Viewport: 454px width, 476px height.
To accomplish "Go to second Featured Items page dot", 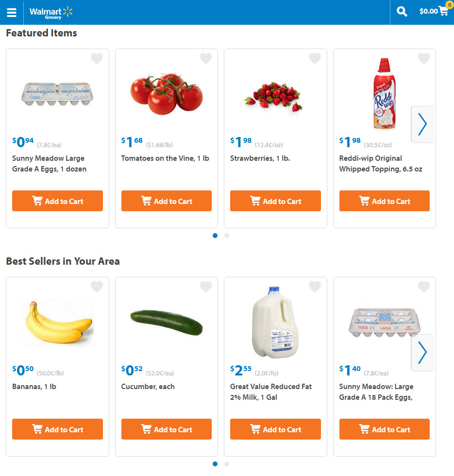I will [x=227, y=236].
